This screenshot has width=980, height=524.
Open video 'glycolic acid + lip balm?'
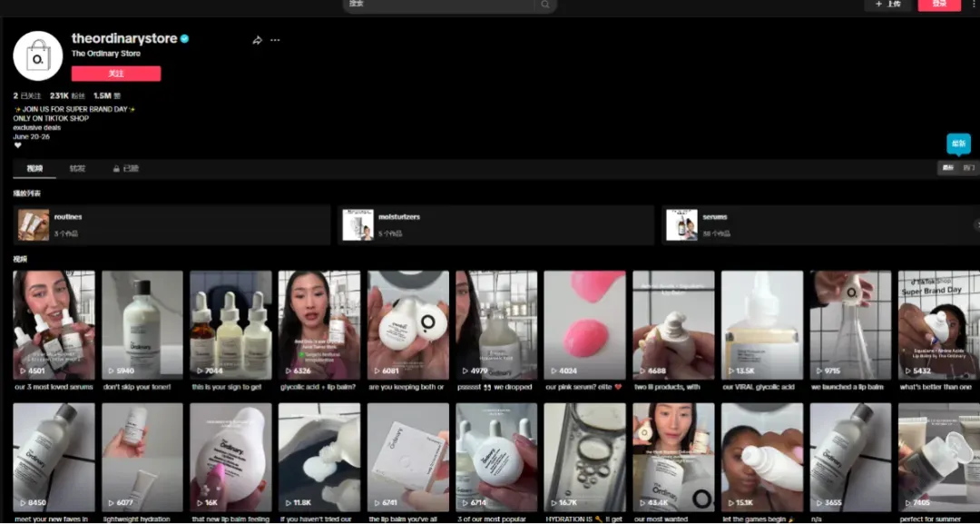(x=319, y=325)
